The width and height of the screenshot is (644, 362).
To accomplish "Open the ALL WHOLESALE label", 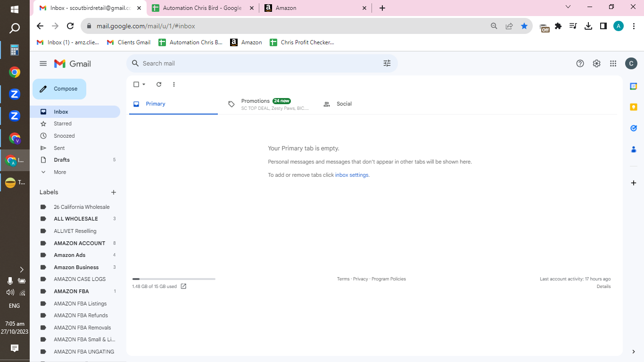I will coord(75,219).
